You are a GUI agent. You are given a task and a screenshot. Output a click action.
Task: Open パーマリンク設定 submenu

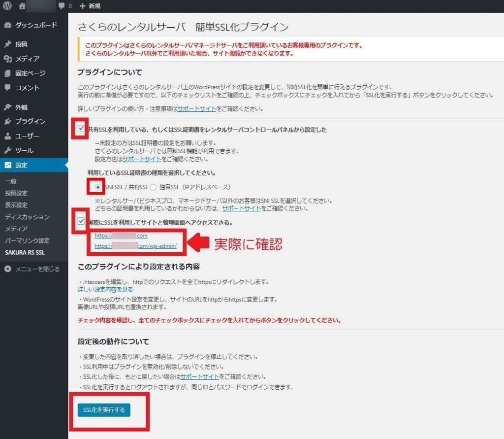pyautogui.click(x=28, y=241)
